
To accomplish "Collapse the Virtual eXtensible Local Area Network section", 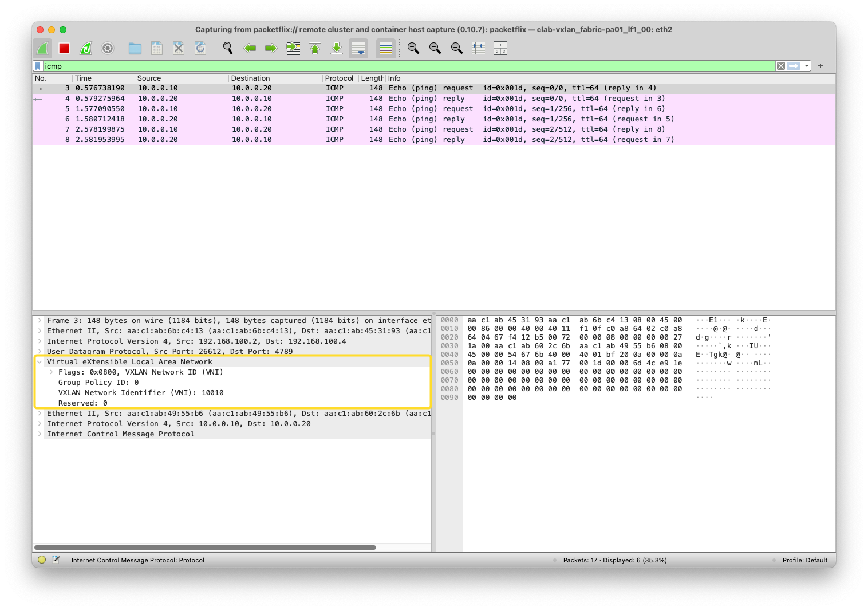I will click(40, 361).
